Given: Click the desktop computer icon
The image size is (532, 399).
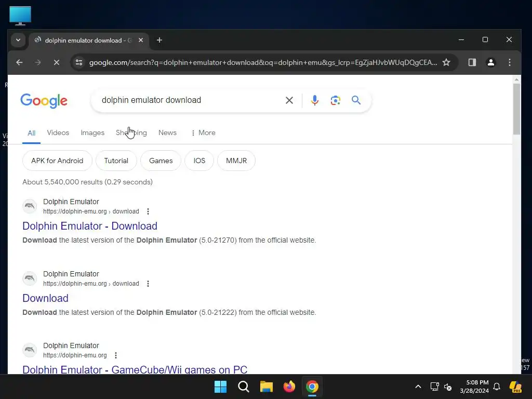Looking at the screenshot, I should (x=20, y=16).
